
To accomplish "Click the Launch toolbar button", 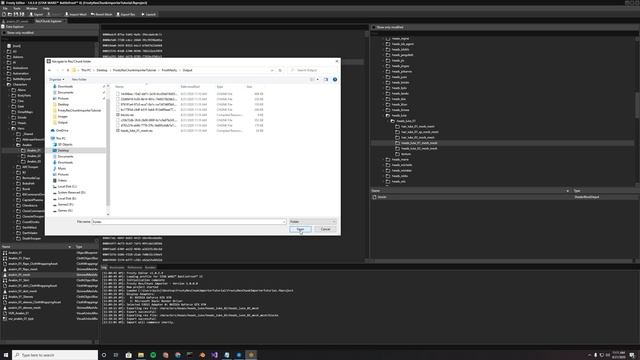I will (x=149, y=14).
